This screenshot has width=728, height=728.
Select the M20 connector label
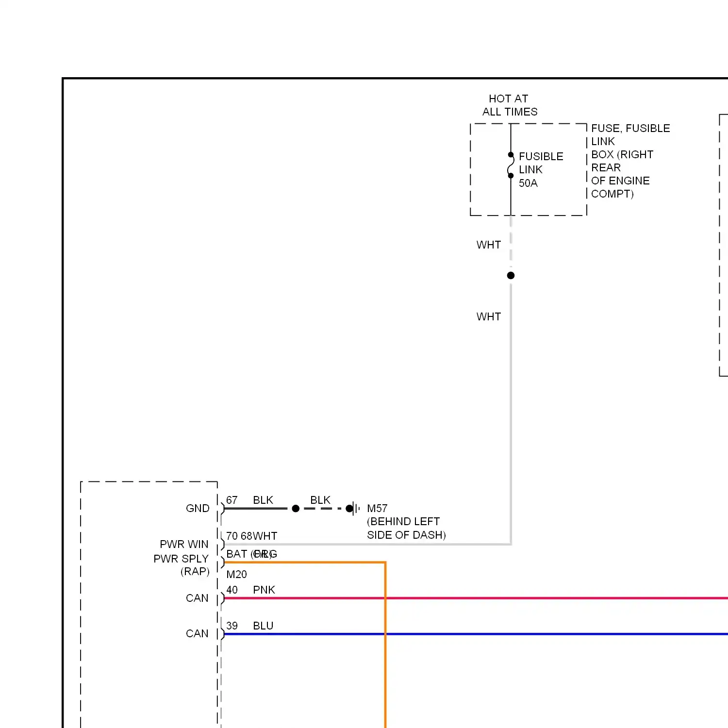point(236,574)
